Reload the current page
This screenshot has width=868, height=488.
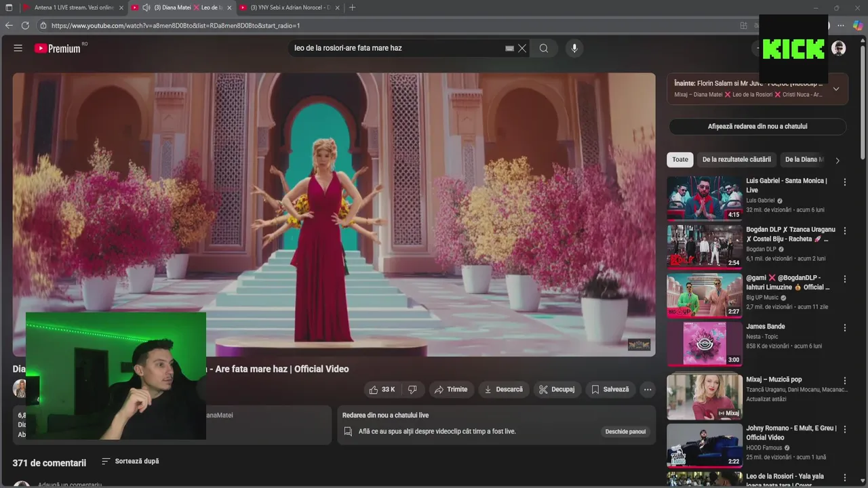25,26
